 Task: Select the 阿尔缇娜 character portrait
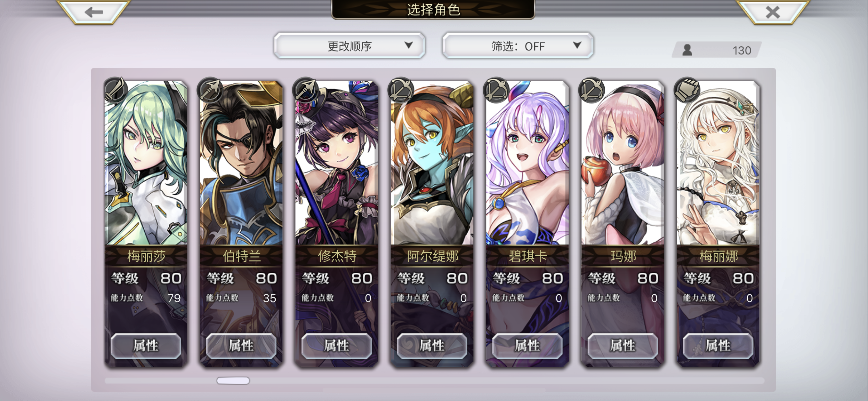click(x=432, y=163)
